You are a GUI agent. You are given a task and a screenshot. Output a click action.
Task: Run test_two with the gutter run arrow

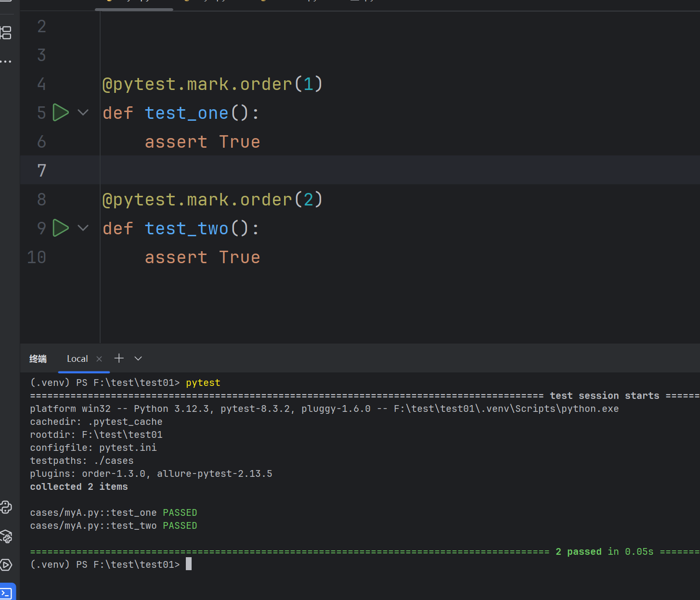(x=61, y=228)
